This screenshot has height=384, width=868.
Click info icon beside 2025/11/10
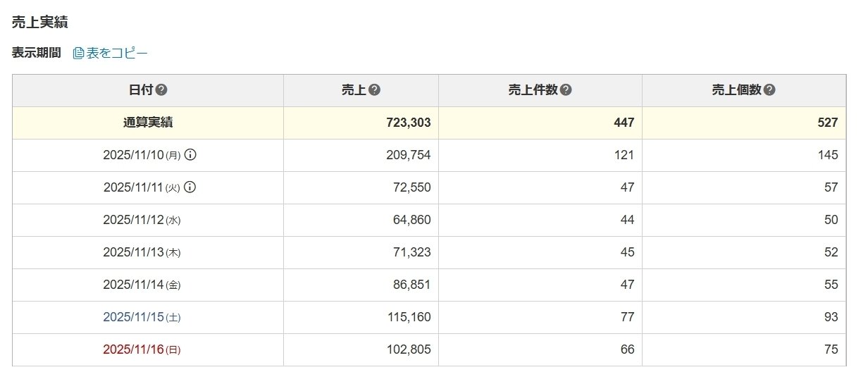[x=190, y=155]
